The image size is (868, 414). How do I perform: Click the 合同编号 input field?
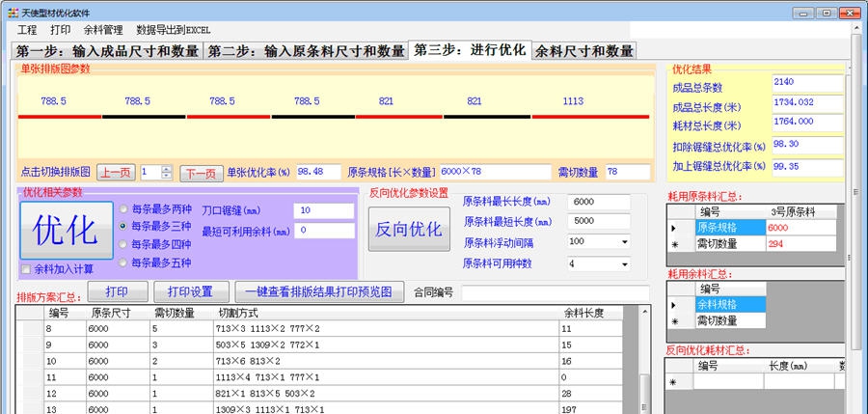point(556,292)
